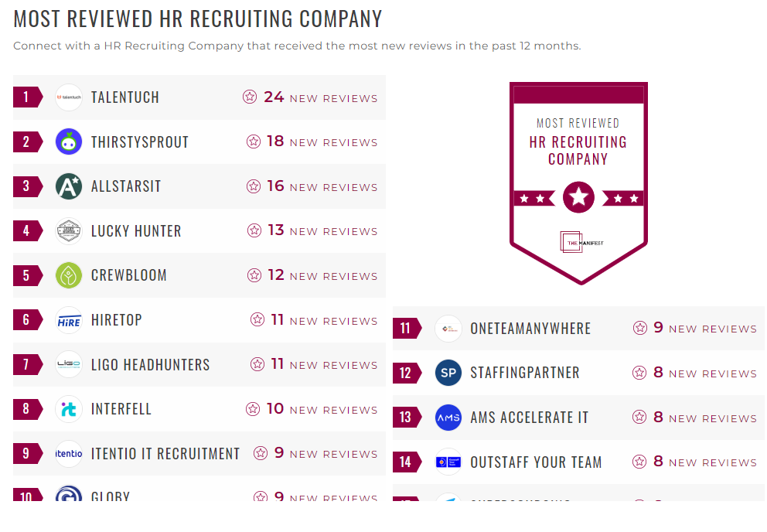Image resolution: width=767 pixels, height=532 pixels.
Task: Select the Outstaff Your Team flag logo
Action: 448,462
